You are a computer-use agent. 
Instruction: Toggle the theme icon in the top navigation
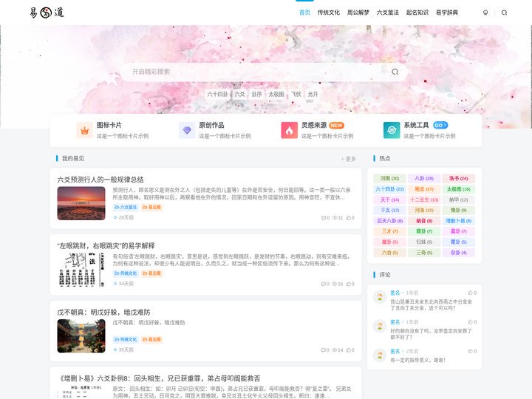485,13
